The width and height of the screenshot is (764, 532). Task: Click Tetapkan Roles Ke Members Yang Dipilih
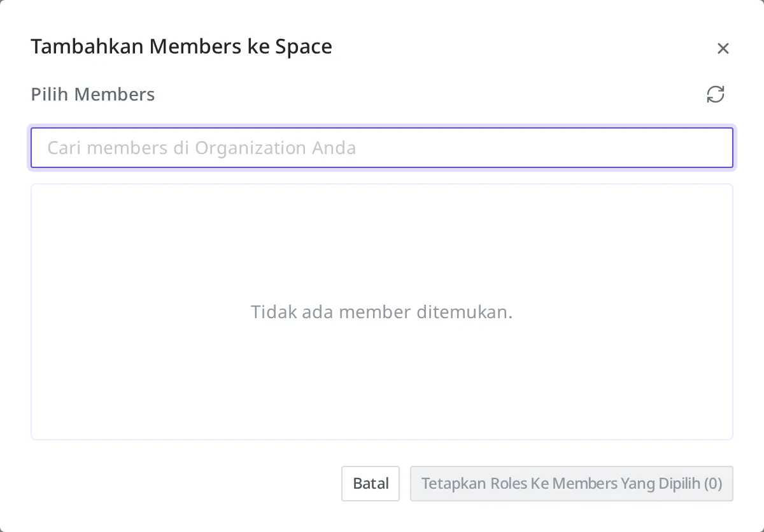click(572, 484)
